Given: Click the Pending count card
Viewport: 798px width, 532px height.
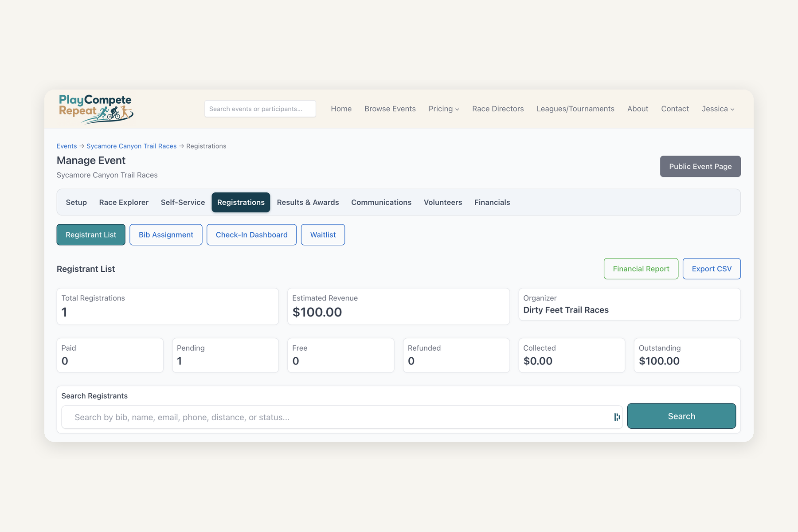Looking at the screenshot, I should 225,356.
